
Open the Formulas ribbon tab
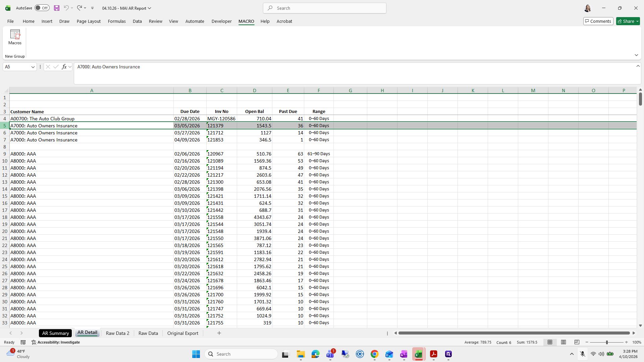(117, 21)
